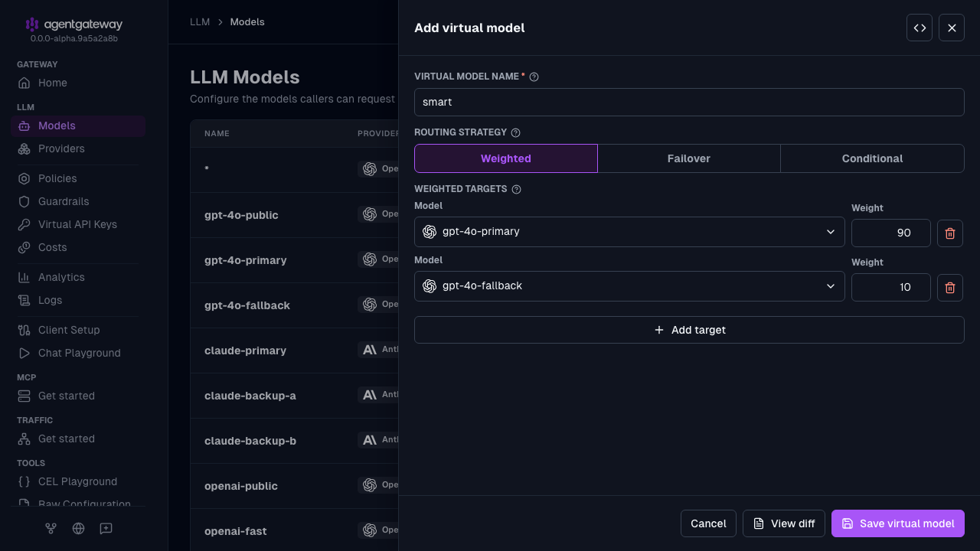Open the Providers page
The image size is (980, 551).
(78, 148)
